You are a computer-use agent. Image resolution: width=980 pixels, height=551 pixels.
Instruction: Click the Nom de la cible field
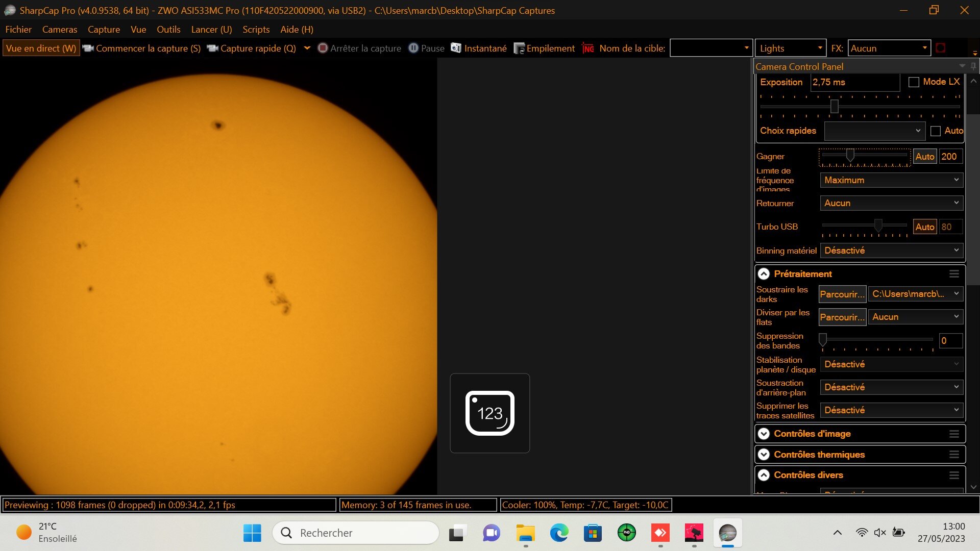[711, 48]
